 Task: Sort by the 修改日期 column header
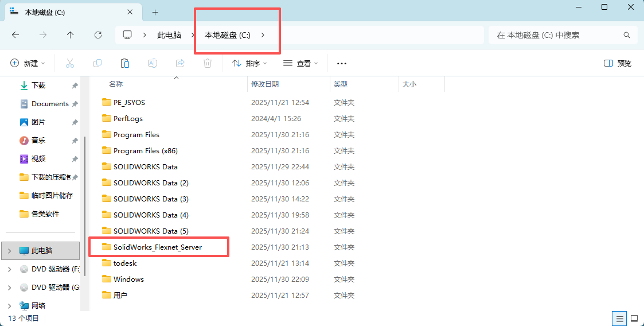tap(265, 84)
